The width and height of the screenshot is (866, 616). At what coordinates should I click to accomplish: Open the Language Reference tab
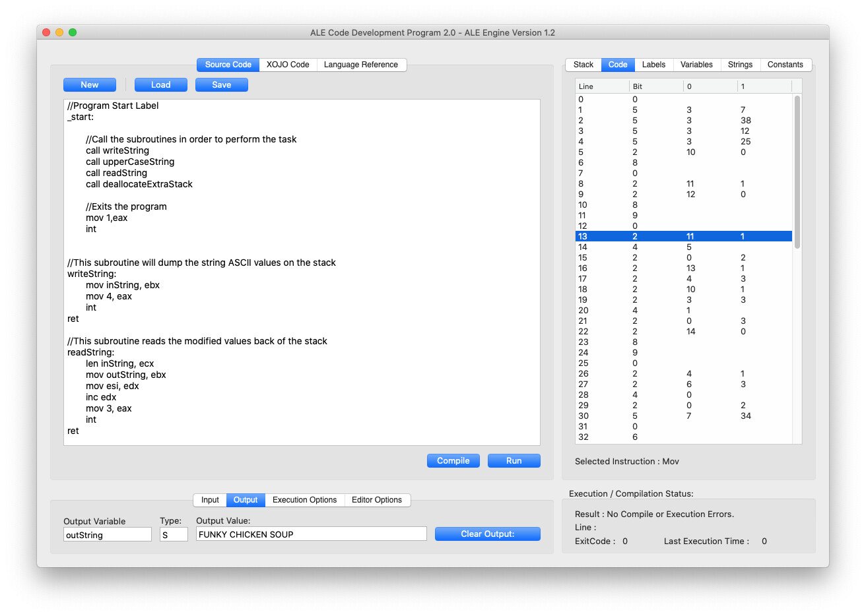click(360, 65)
